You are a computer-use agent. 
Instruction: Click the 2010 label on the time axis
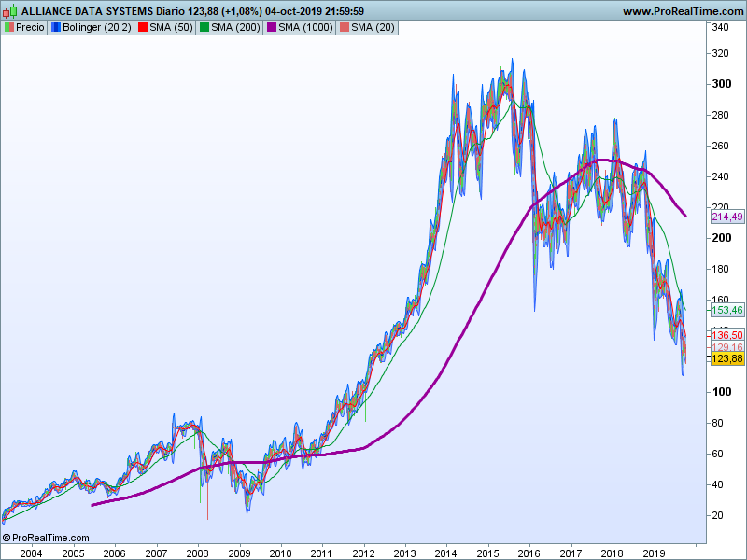tap(281, 553)
